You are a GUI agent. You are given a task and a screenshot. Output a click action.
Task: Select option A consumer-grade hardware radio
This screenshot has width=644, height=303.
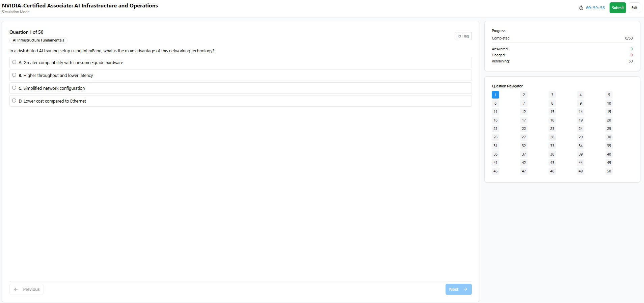pos(14,62)
